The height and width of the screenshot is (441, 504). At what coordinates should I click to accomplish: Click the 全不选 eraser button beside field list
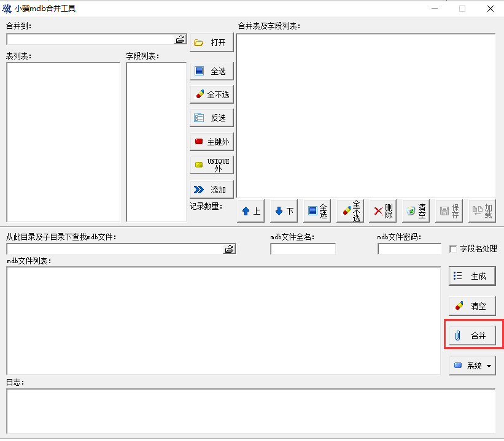212,94
